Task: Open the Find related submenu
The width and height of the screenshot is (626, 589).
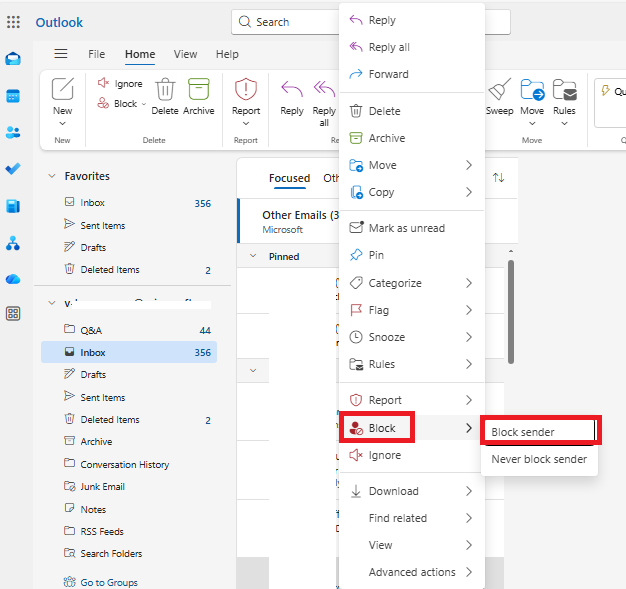Action: pyautogui.click(x=412, y=518)
